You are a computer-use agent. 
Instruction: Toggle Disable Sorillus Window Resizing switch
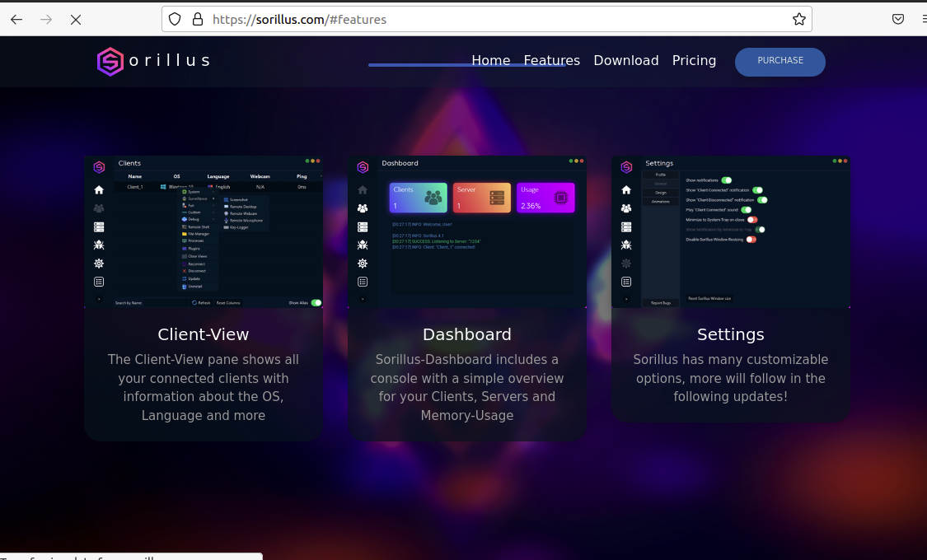click(x=751, y=240)
